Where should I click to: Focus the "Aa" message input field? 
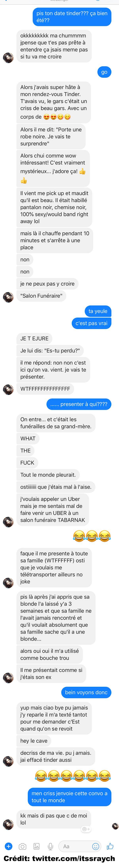(76, 846)
